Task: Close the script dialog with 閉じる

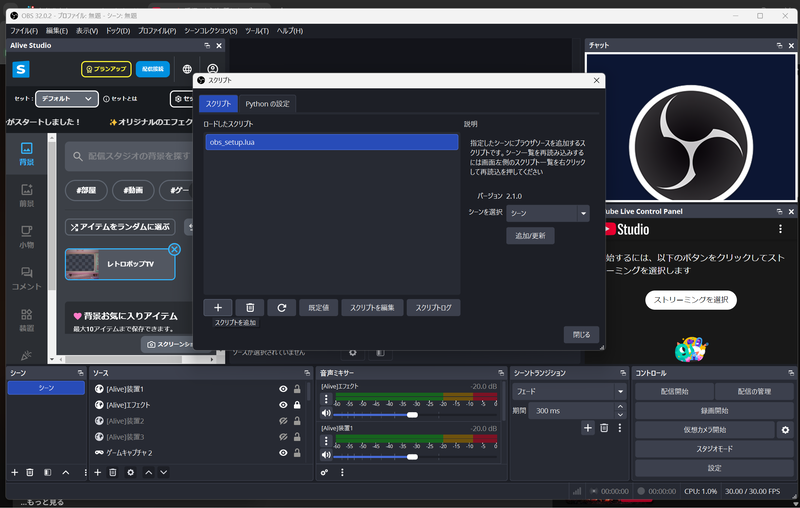Action: click(x=581, y=335)
